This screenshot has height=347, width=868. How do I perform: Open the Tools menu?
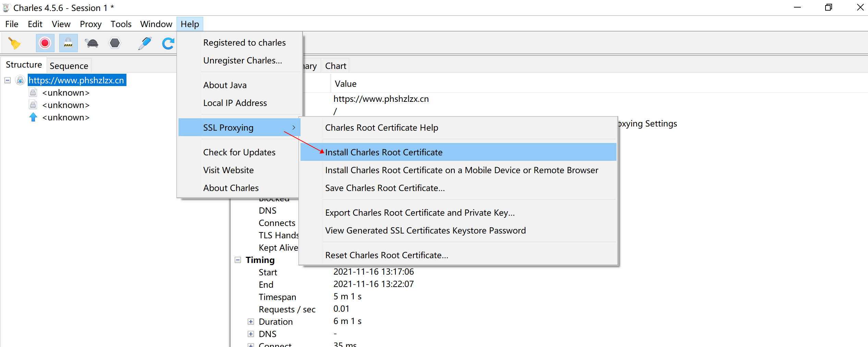pos(121,24)
